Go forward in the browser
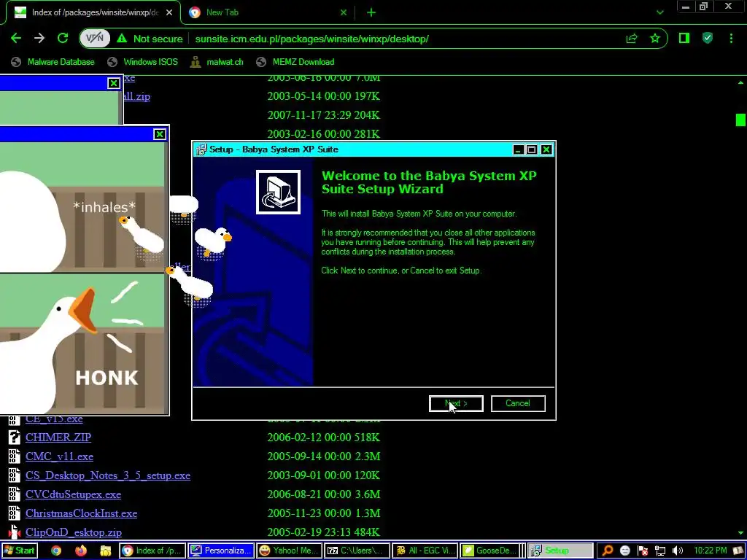This screenshot has height=560, width=747. pyautogui.click(x=39, y=39)
